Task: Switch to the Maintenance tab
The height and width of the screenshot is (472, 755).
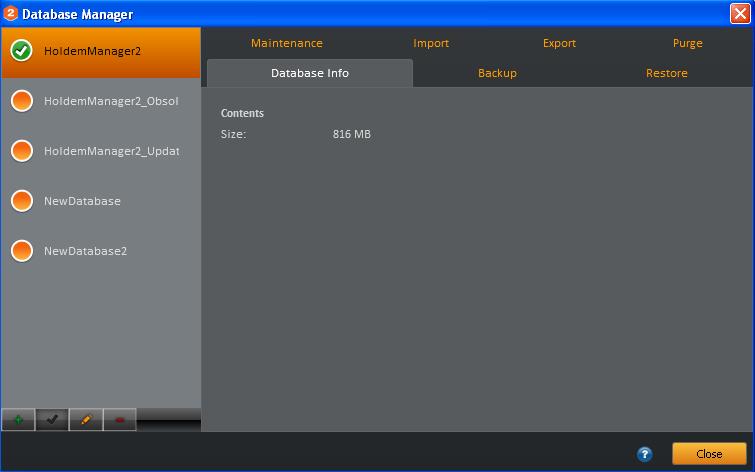Action: click(286, 43)
